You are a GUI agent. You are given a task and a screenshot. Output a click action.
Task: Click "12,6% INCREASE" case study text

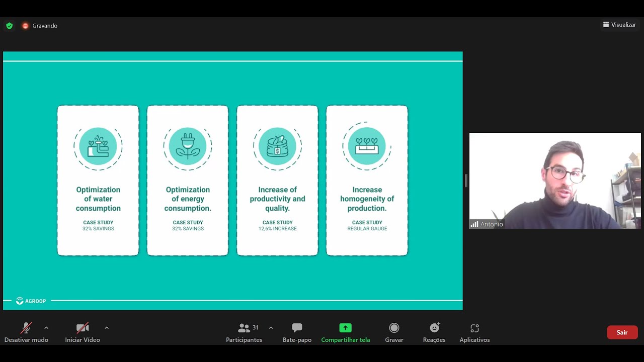coord(277,229)
